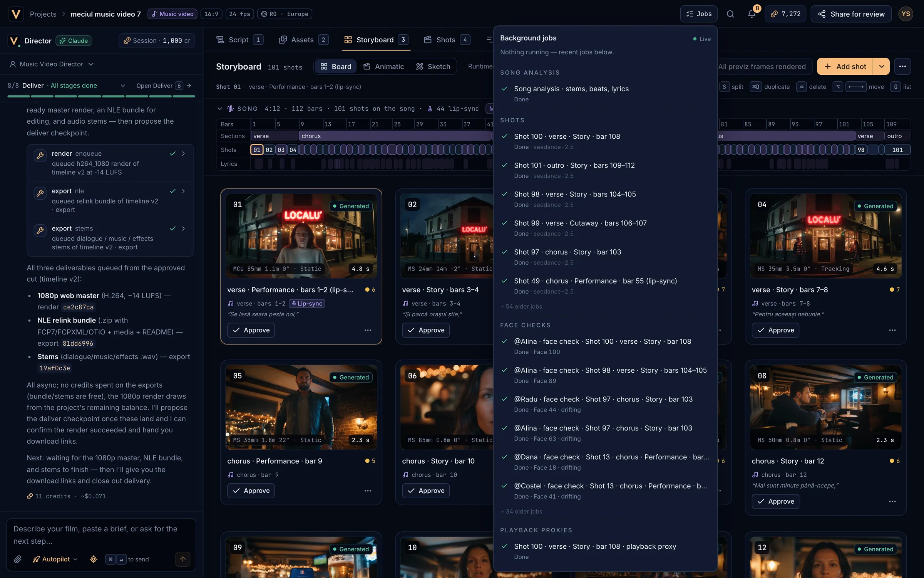This screenshot has width=924, height=578.
Task: Click the YS user avatar
Action: tap(906, 14)
